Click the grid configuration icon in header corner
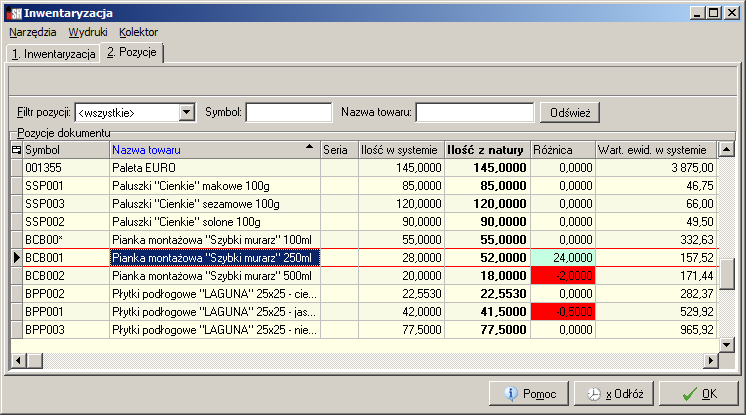 (16, 150)
